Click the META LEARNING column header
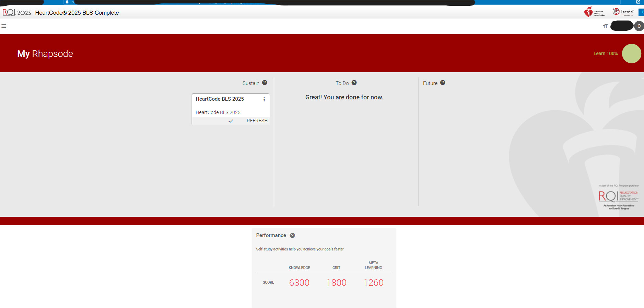 (373, 265)
